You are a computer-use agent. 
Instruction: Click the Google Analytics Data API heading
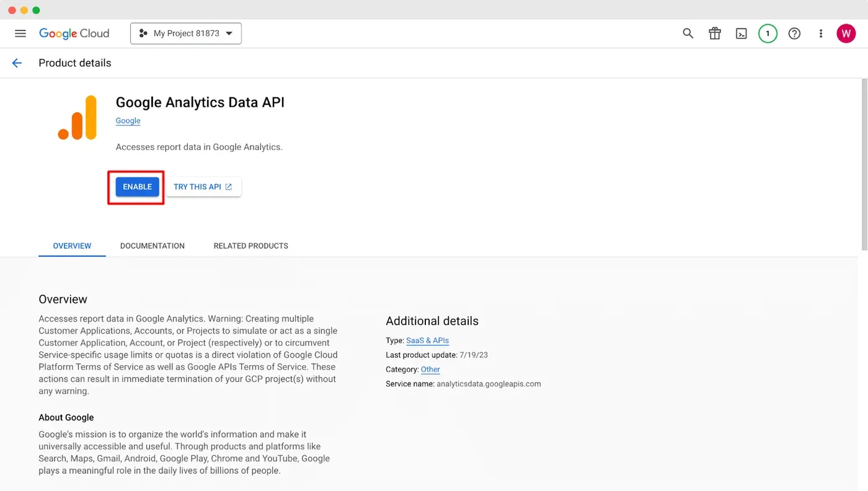(x=200, y=102)
